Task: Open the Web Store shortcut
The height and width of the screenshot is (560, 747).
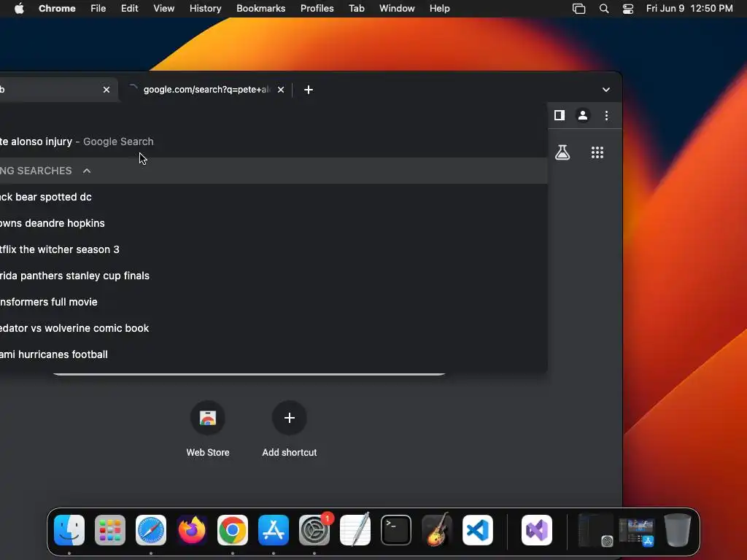Action: 208,429
